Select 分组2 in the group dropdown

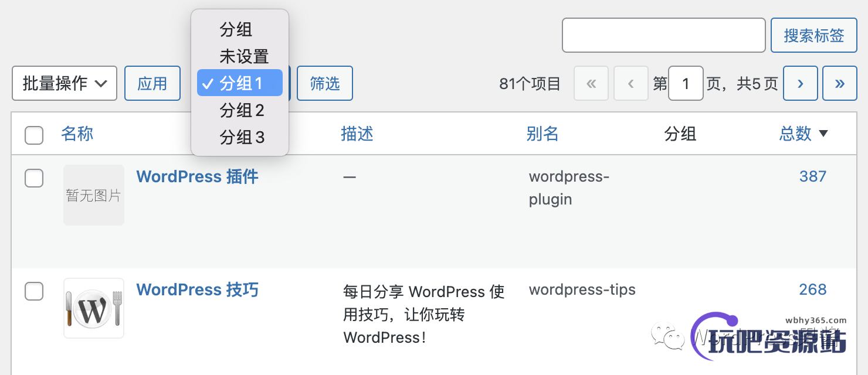click(x=240, y=110)
